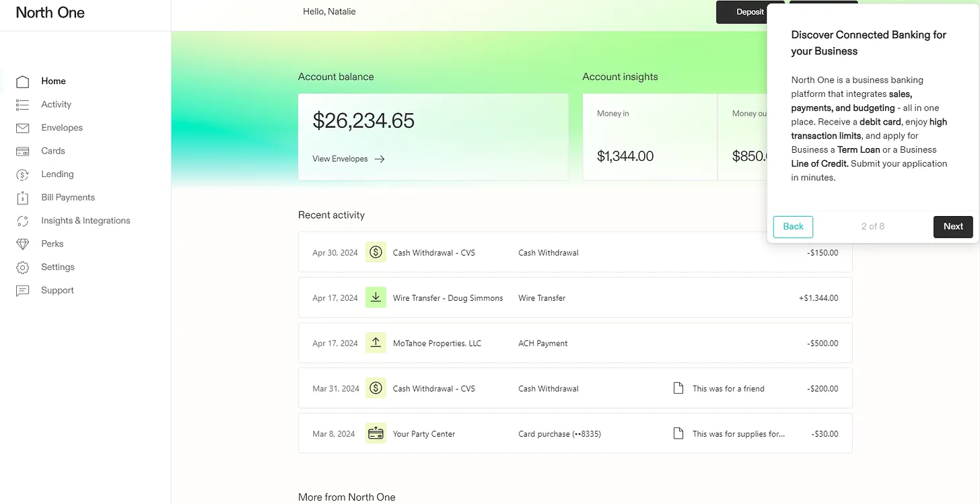Click the Support chat bubble icon

(22, 291)
